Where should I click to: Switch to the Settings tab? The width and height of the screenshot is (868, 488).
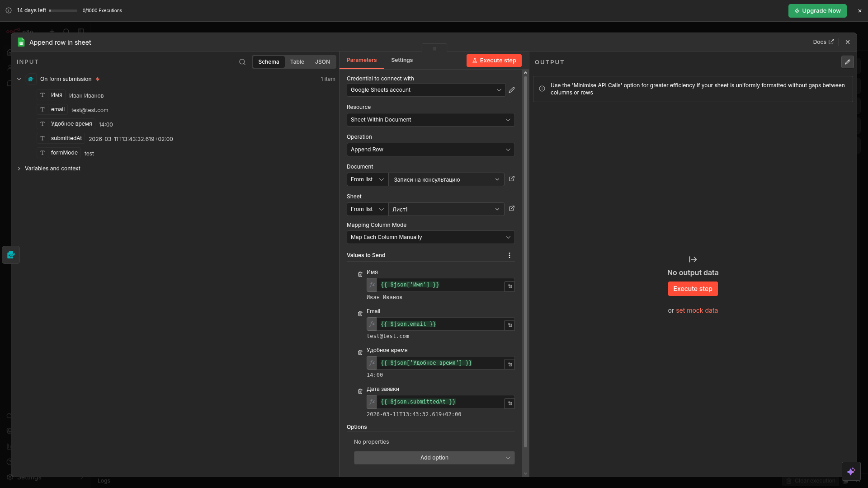tap(401, 60)
